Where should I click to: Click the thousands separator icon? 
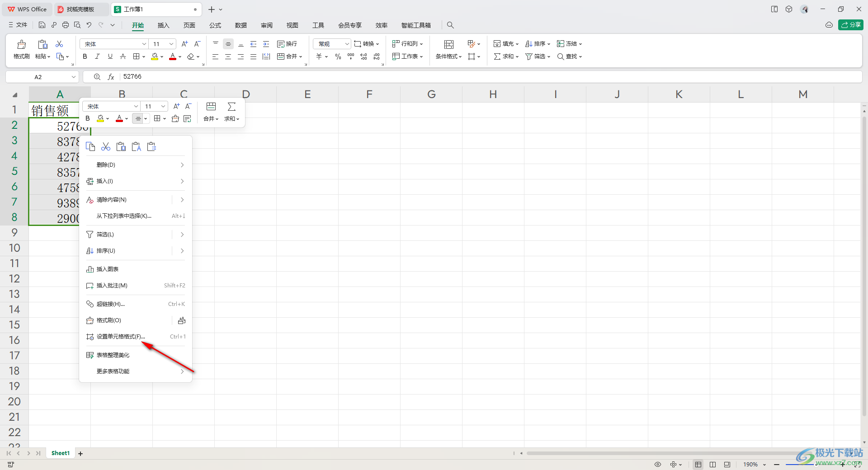coord(351,56)
